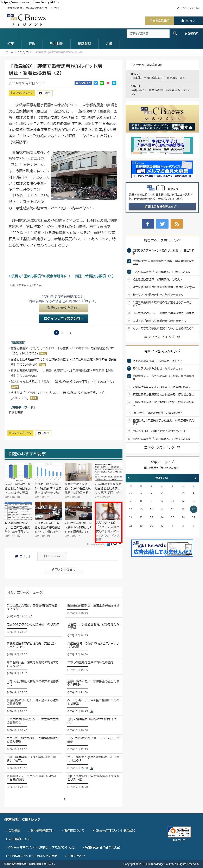Share article via Twitter icon

click(96, 83)
